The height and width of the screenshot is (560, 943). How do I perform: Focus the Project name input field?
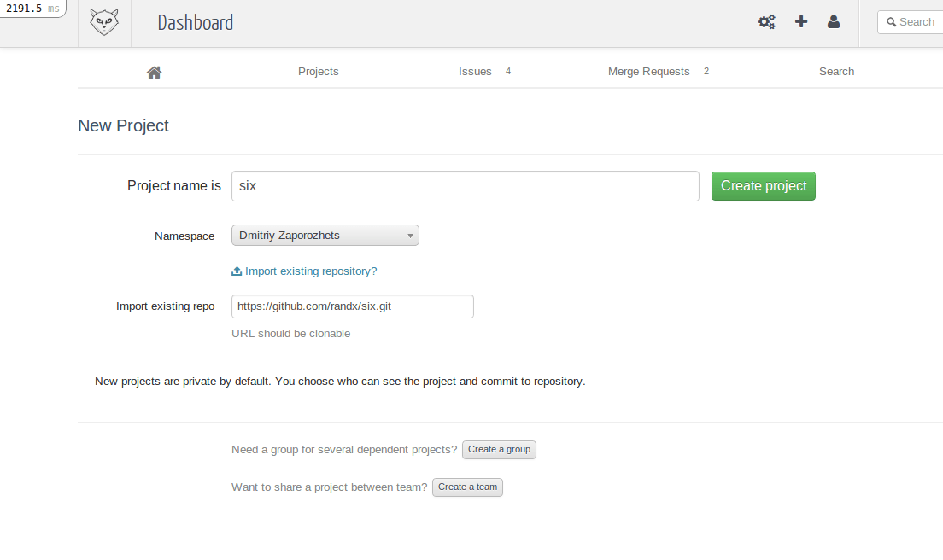point(465,186)
